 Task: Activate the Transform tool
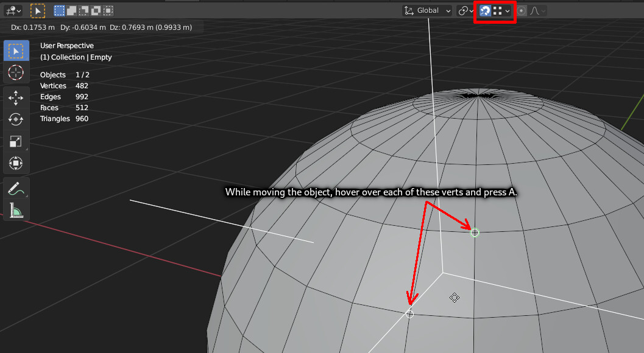point(16,163)
